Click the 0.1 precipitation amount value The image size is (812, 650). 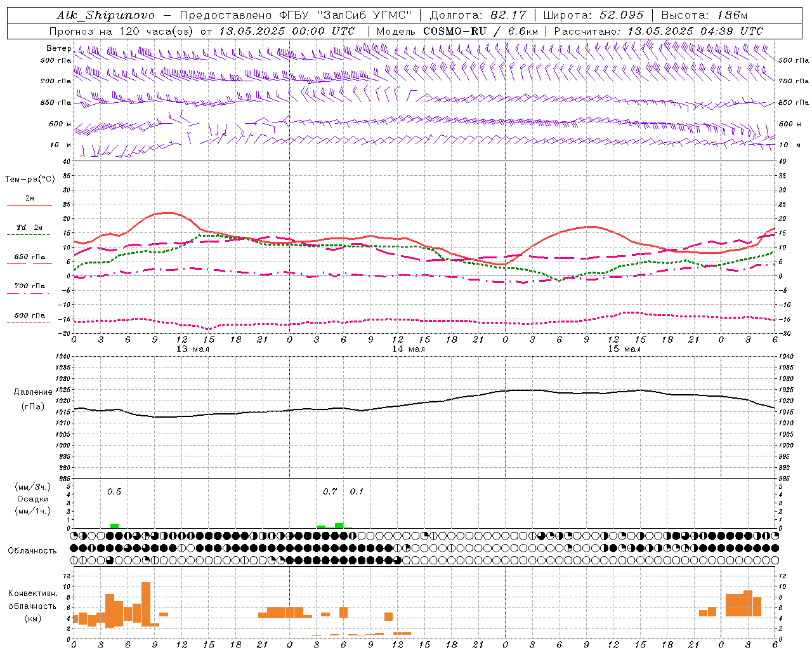tap(357, 491)
